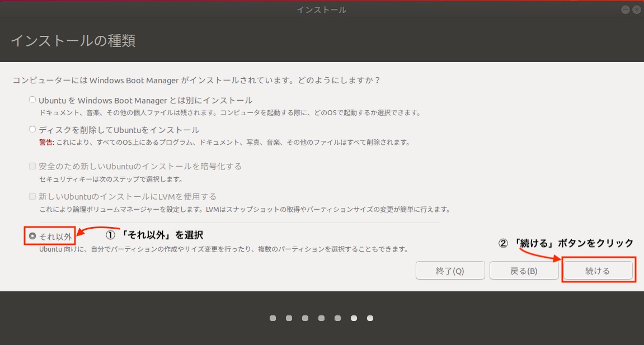
Task: Click the '戻る(B)' button
Action: coord(524,271)
